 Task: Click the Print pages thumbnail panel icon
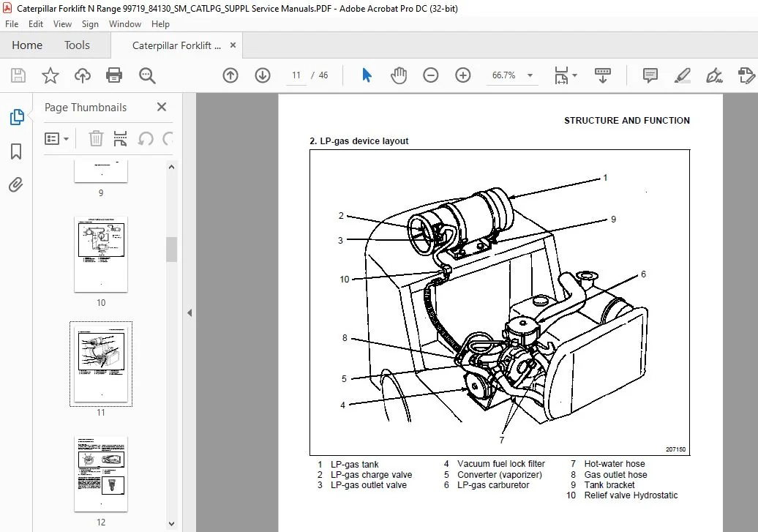[x=120, y=139]
